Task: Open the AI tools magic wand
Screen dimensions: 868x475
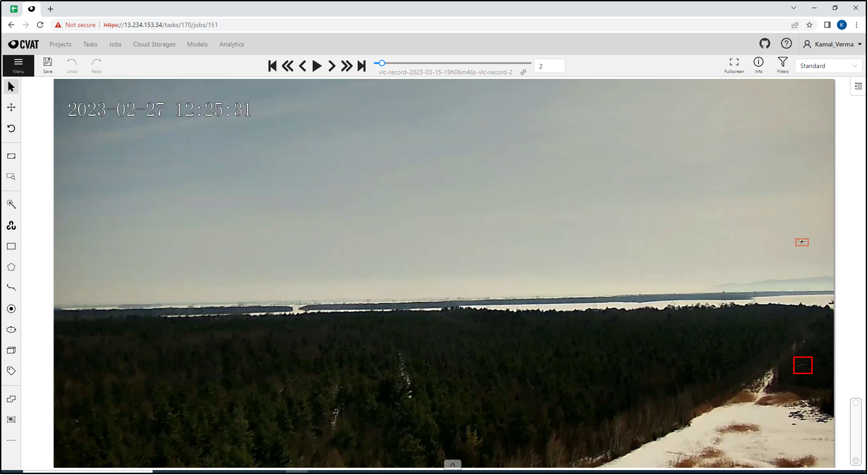Action: [x=11, y=204]
